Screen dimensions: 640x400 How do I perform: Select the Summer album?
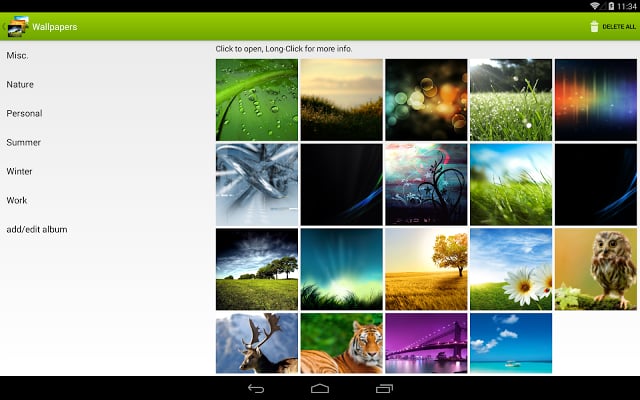23,142
